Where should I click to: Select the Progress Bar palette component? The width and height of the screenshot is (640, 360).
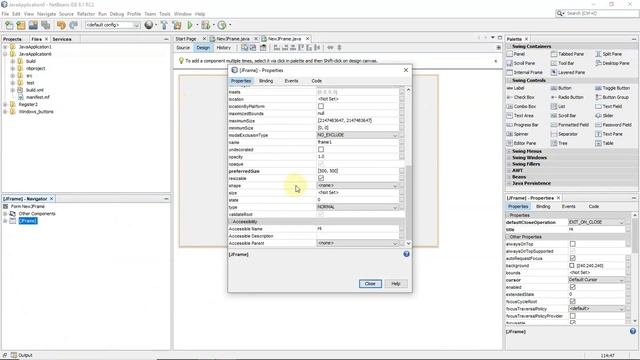click(x=523, y=125)
